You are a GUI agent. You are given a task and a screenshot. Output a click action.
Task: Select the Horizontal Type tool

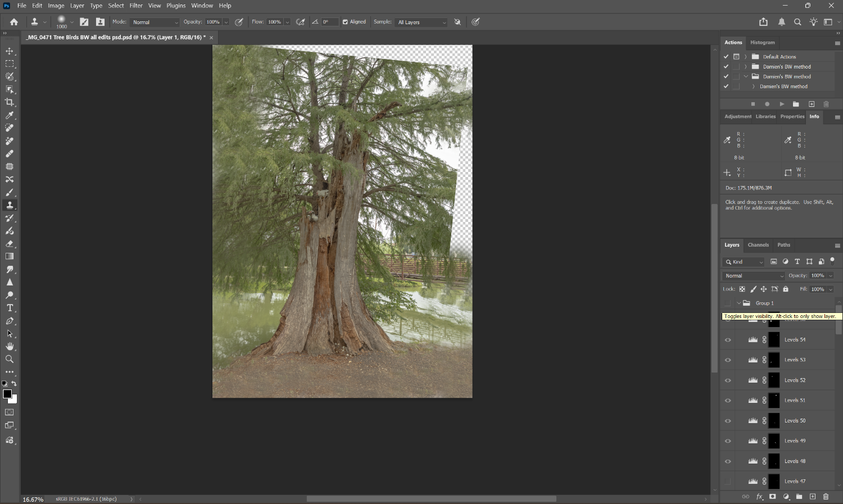10,308
